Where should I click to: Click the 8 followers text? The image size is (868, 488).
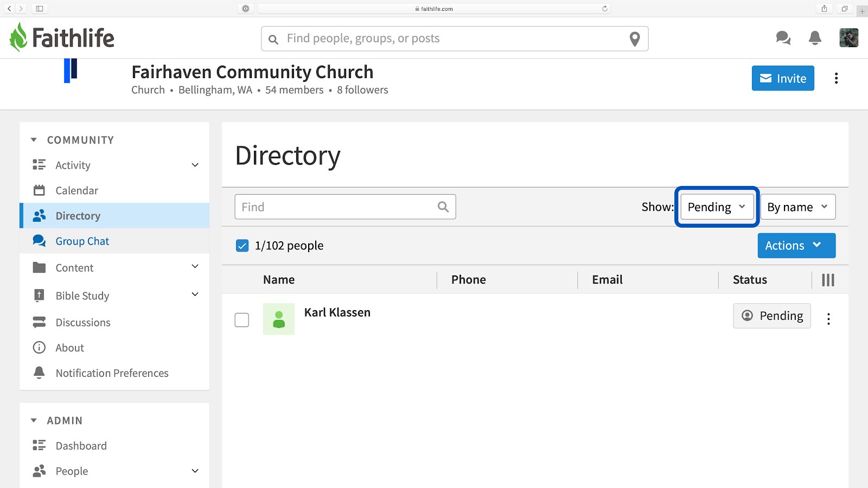362,90
